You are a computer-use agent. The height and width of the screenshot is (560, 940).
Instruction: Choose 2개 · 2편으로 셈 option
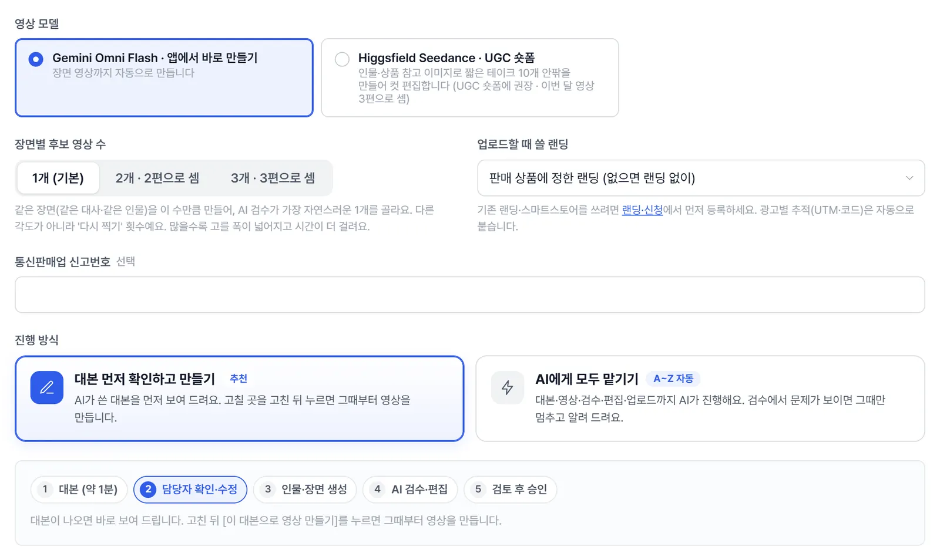(x=157, y=178)
